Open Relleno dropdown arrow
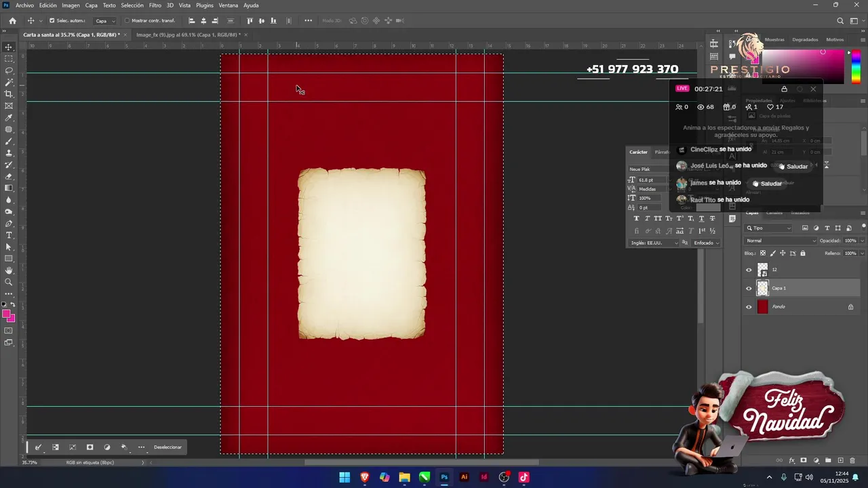This screenshot has height=488, width=868. [862, 253]
